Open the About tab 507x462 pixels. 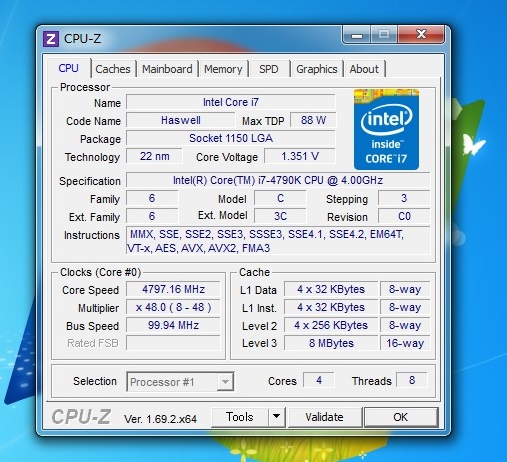click(364, 69)
